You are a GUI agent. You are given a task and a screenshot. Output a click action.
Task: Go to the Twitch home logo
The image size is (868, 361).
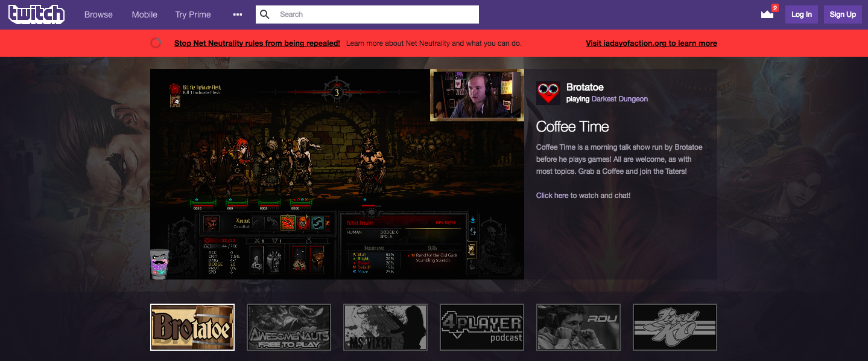(x=36, y=14)
